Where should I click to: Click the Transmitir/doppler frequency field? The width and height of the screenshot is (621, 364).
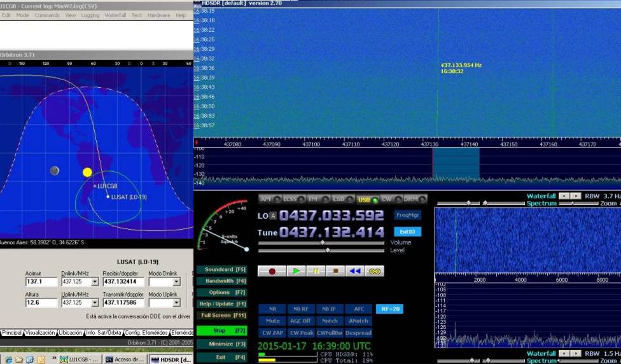point(123,303)
